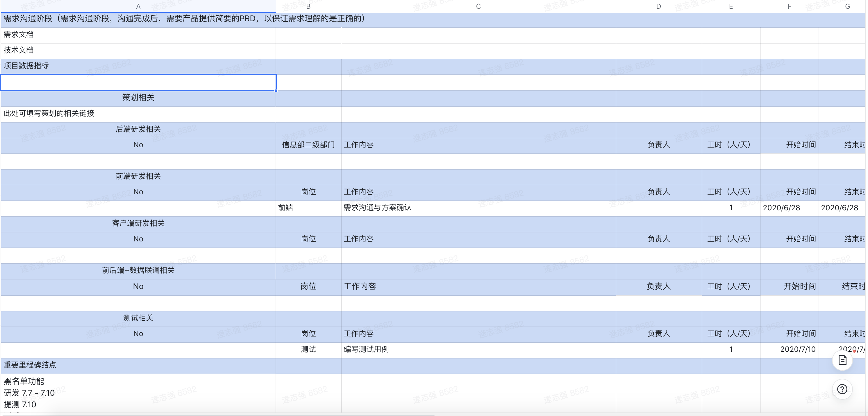
Task: Select column B header
Action: coord(308,6)
